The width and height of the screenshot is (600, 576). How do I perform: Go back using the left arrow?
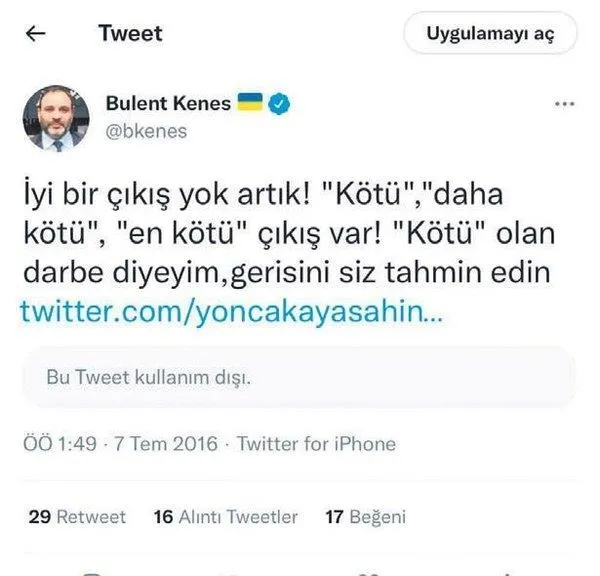[x=36, y=34]
